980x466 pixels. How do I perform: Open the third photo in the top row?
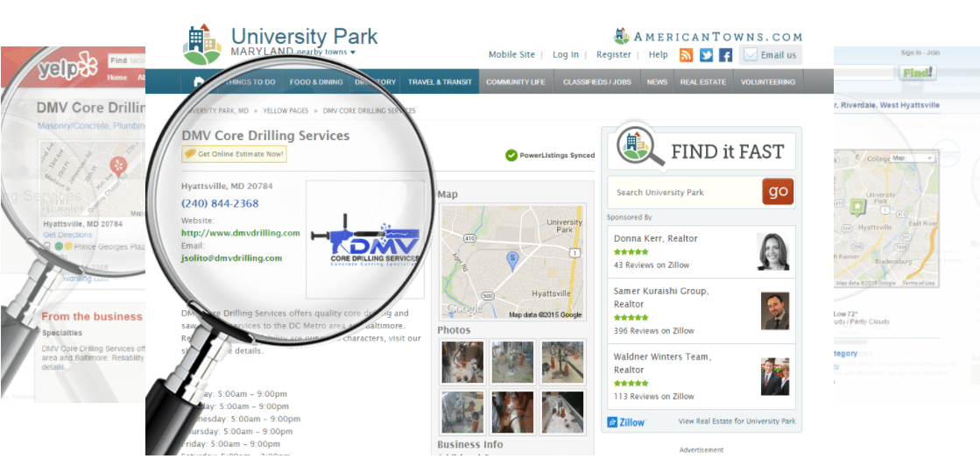[x=562, y=362]
